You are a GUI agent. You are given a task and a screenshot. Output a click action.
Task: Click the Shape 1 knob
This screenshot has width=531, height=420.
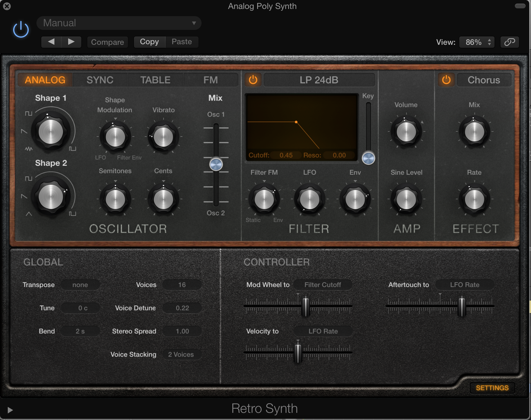click(x=51, y=131)
